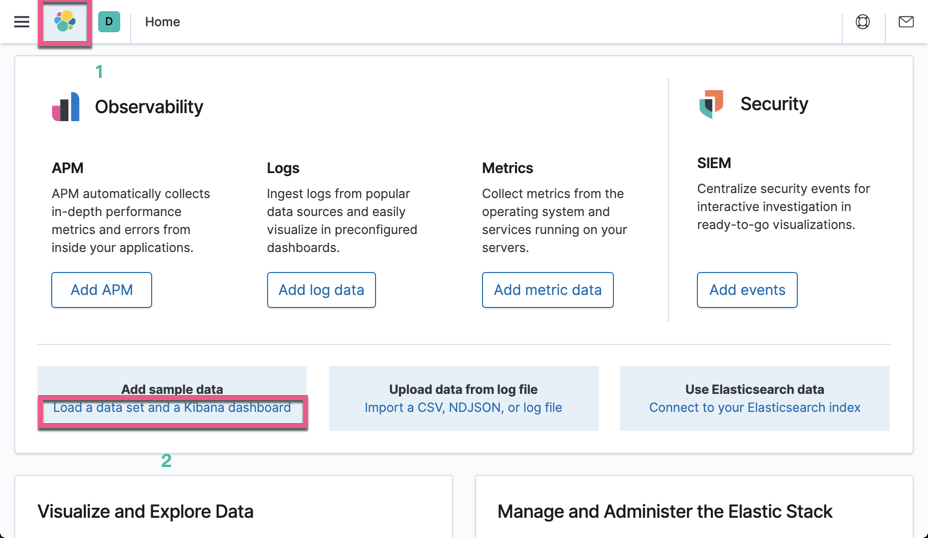
Task: Open the newsfeed mail icon
Action: point(906,22)
